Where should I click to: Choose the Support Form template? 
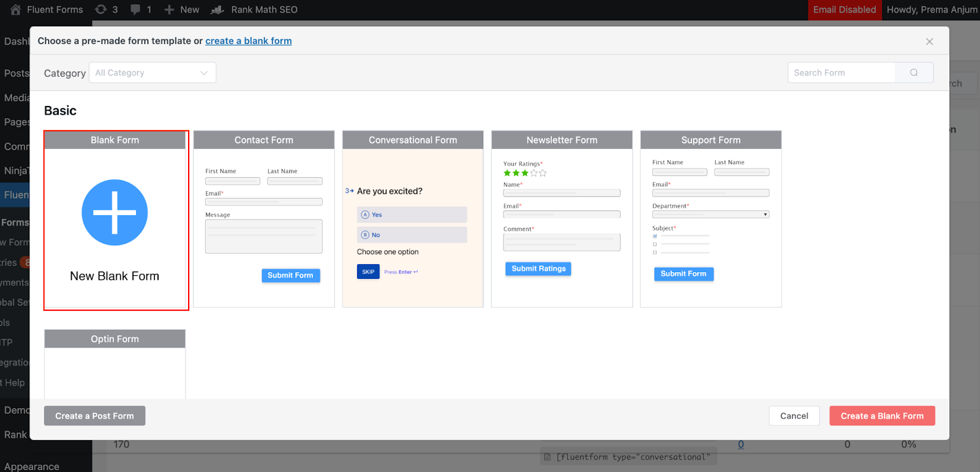pyautogui.click(x=710, y=219)
